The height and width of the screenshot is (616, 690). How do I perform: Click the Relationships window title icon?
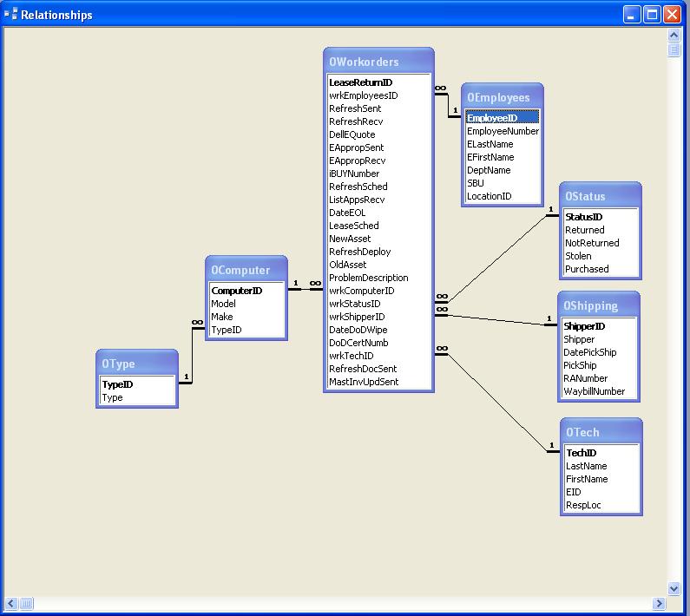pyautogui.click(x=10, y=15)
